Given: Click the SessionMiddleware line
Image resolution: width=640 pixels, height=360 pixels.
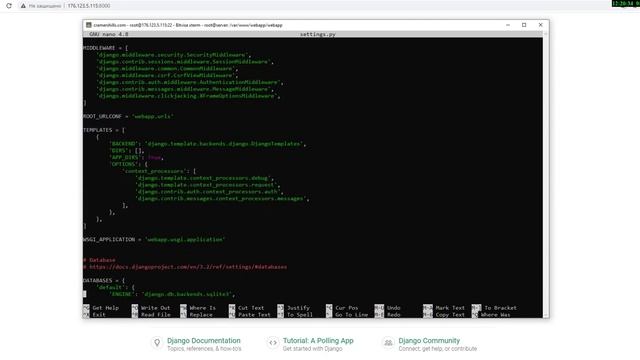Looking at the screenshot, I should point(185,62).
